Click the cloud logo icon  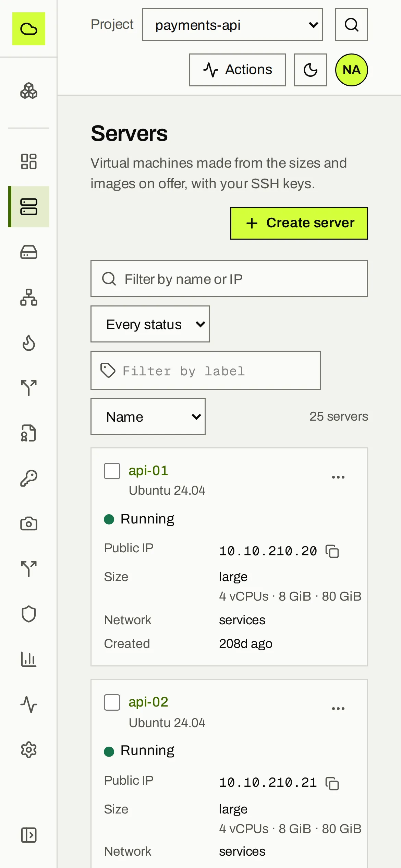(x=29, y=29)
